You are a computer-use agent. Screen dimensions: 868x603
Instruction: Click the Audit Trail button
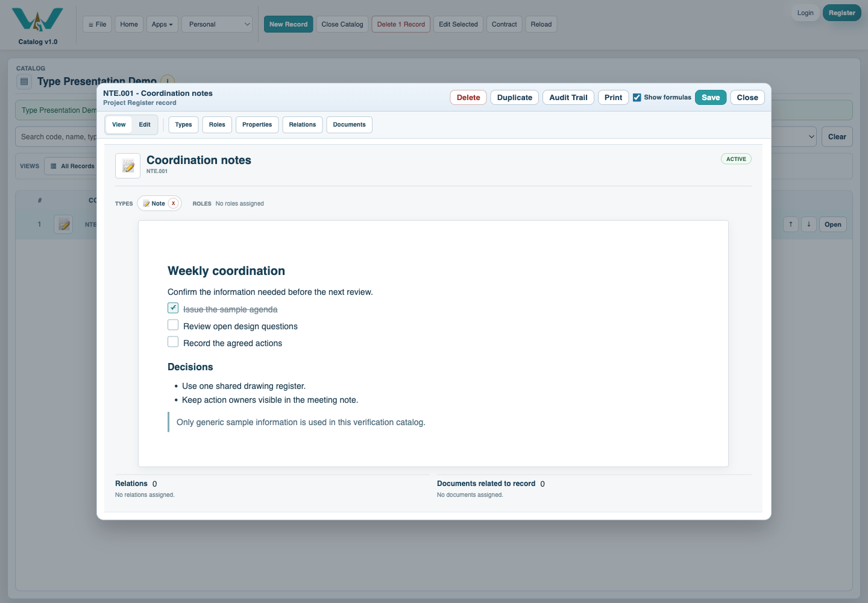[568, 98]
